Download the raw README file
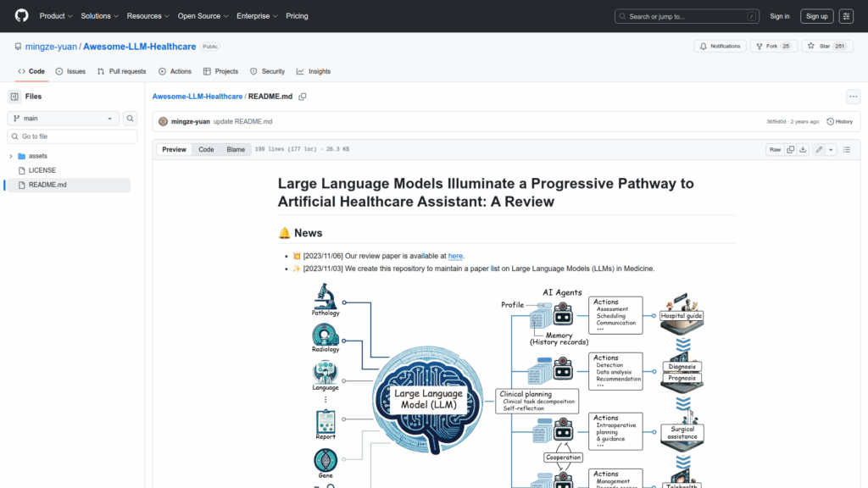868x488 pixels. pos(803,149)
